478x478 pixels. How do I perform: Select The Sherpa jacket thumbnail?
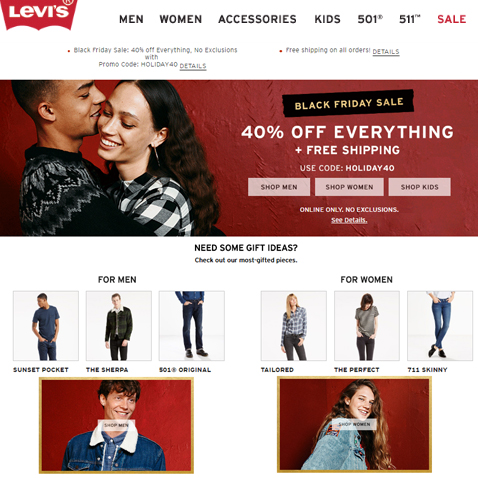coord(119,326)
